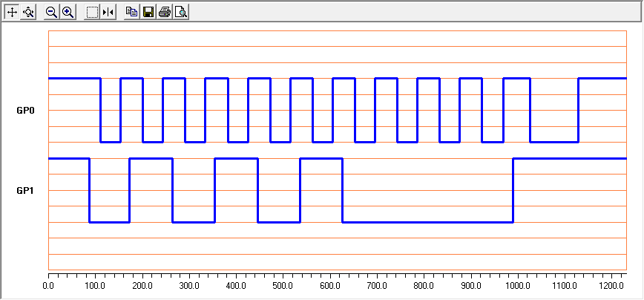
Task: Click the GP1 signal label
Action: (24, 191)
